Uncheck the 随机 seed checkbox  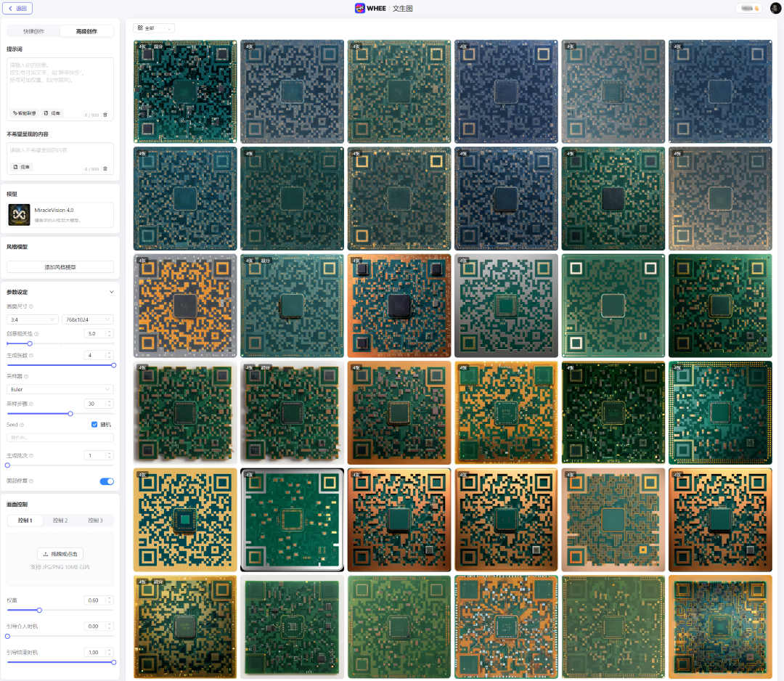click(x=94, y=425)
